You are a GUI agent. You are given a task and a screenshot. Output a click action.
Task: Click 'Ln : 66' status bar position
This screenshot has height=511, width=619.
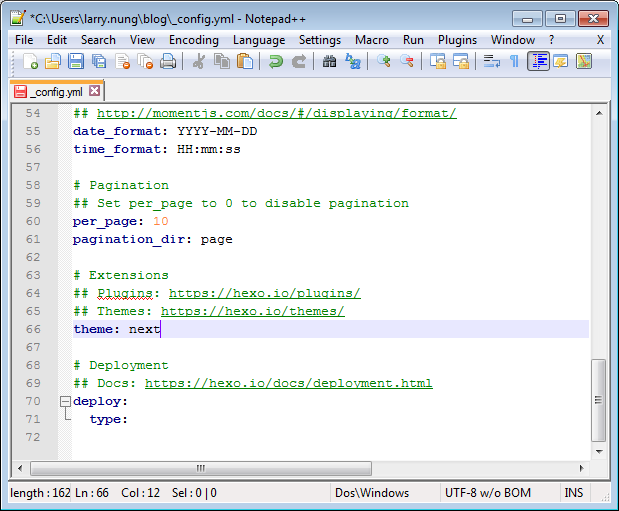pos(92,493)
